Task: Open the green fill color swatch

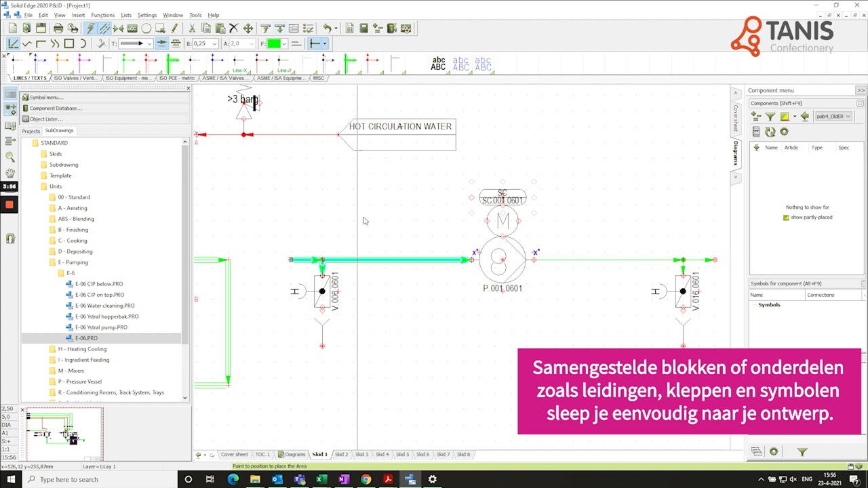Action: click(273, 43)
